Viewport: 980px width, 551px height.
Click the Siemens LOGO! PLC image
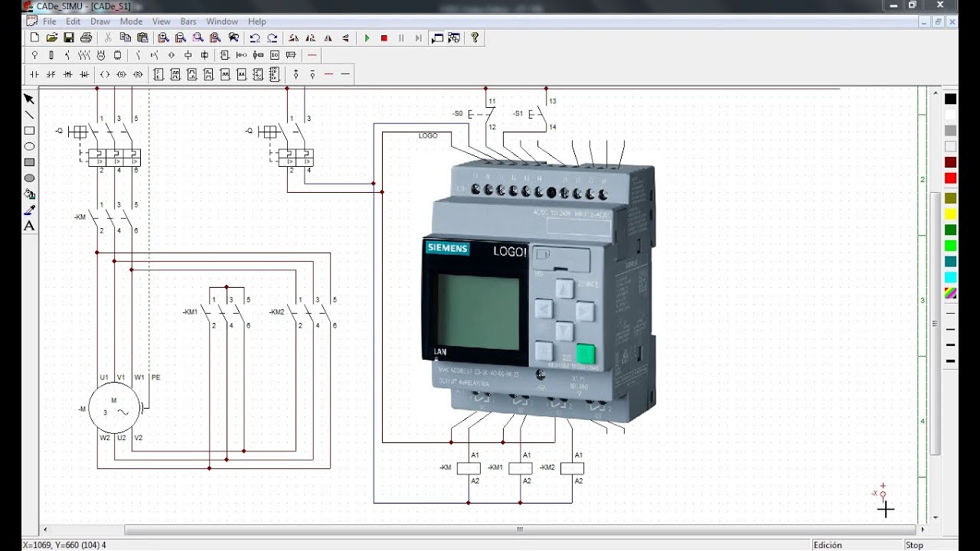coord(538,290)
